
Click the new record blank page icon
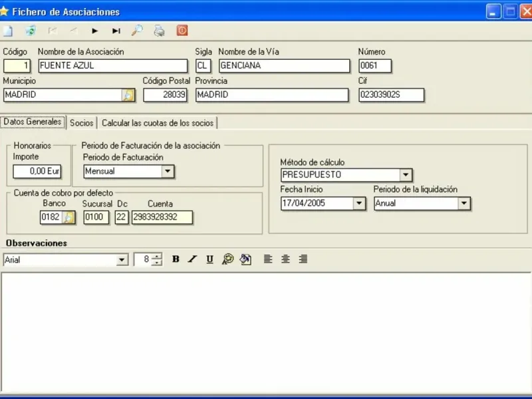(8, 31)
